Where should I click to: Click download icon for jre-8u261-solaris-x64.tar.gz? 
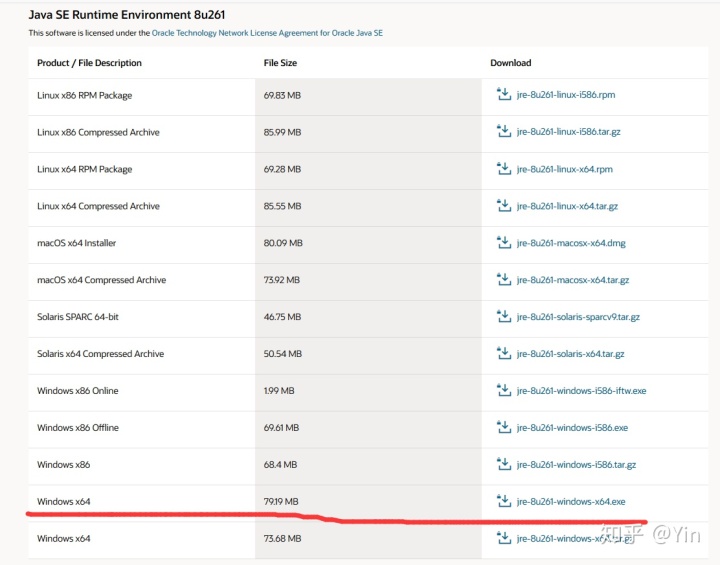point(504,353)
